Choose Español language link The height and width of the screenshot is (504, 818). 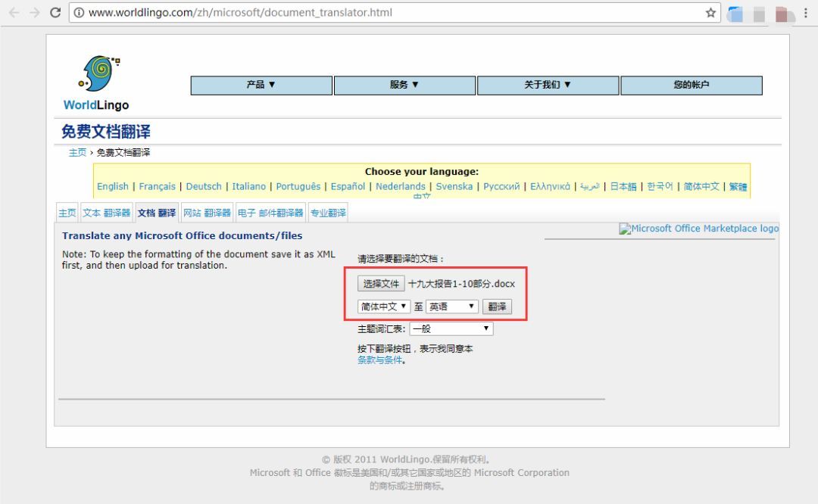pyautogui.click(x=348, y=187)
